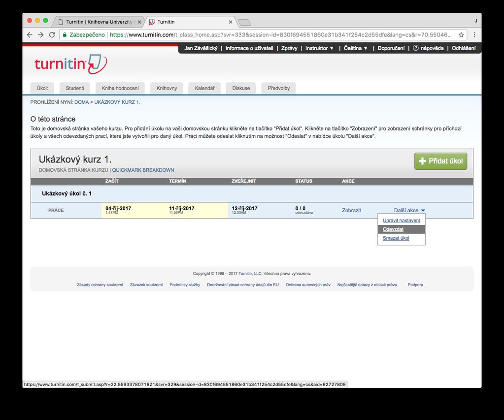Viewport: 504px width, 420px height.
Task: Click post date 12-říj-2017
Action: pos(244,208)
